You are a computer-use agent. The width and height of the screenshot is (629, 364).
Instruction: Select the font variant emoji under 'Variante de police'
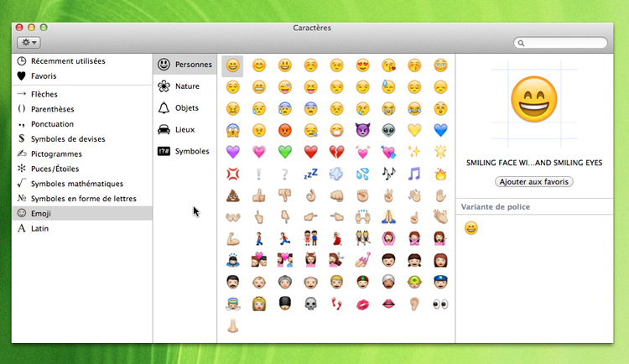(471, 227)
